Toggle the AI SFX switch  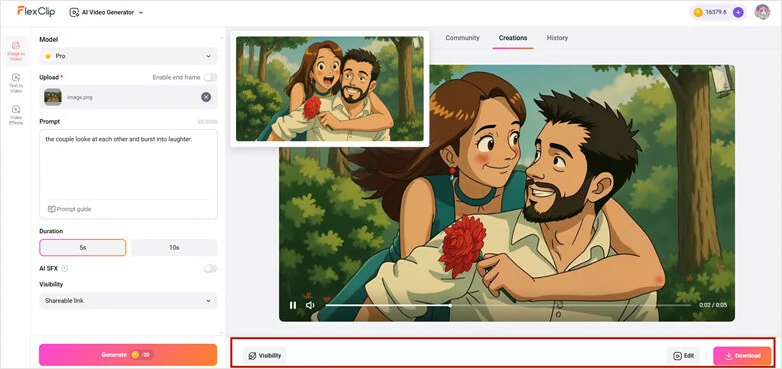(x=210, y=269)
